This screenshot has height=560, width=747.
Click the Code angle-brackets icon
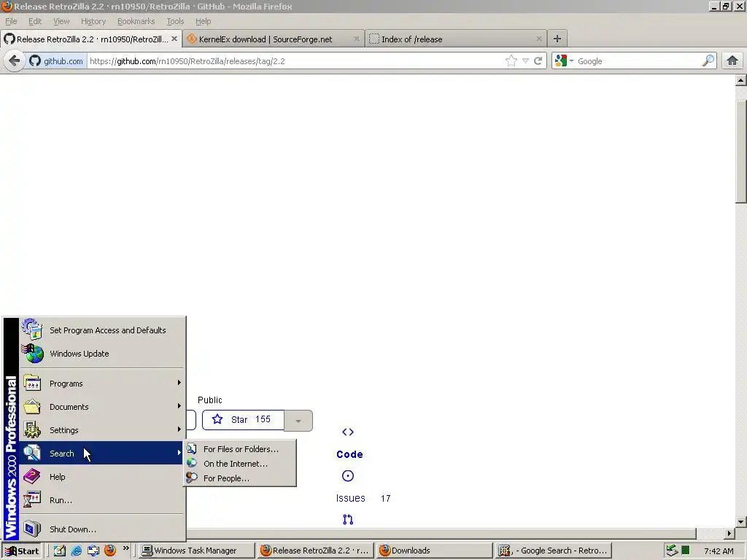click(348, 432)
